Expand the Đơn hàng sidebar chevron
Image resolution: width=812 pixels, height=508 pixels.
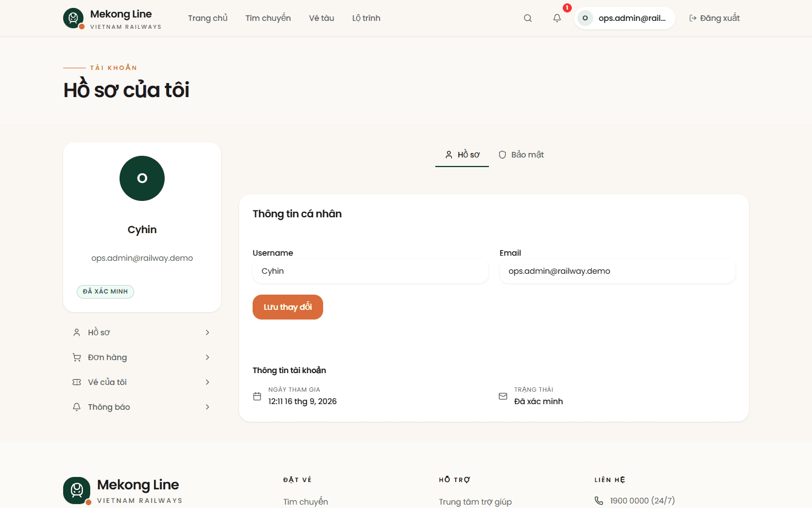pyautogui.click(x=208, y=357)
